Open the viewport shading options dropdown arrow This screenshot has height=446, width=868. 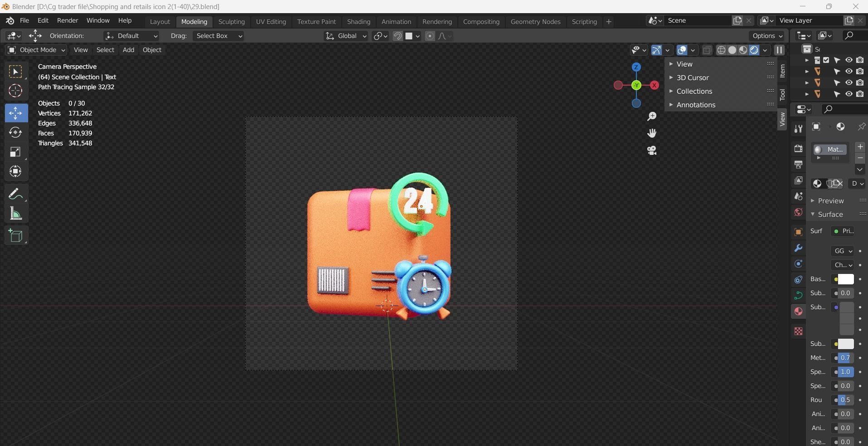765,50
